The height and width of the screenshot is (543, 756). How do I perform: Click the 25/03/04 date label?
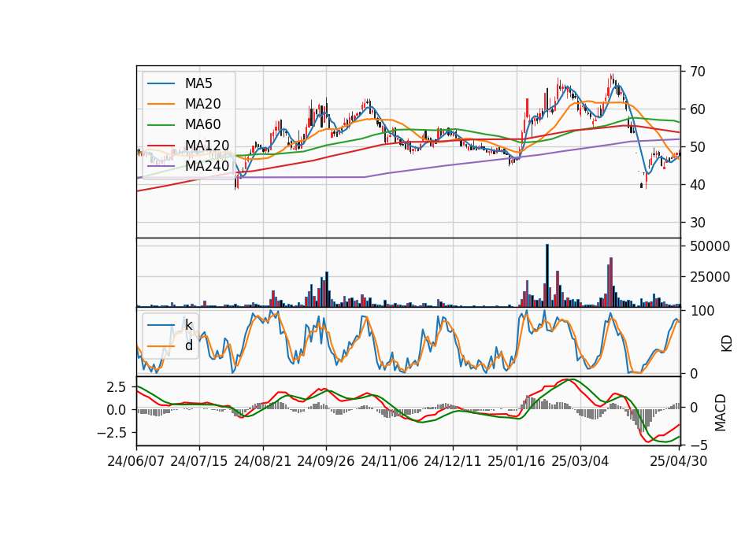(580, 461)
